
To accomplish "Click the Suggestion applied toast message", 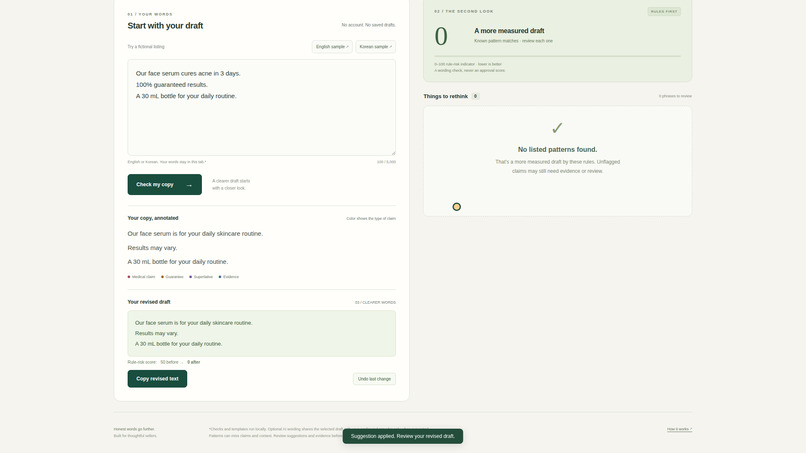I will pyautogui.click(x=402, y=436).
